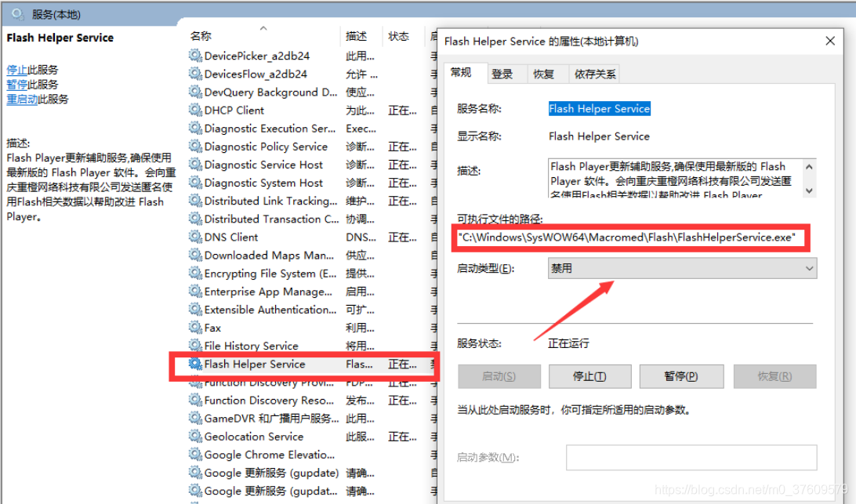Click the gear icon beside DHCP Client
This screenshot has width=856, height=504.
(x=195, y=110)
